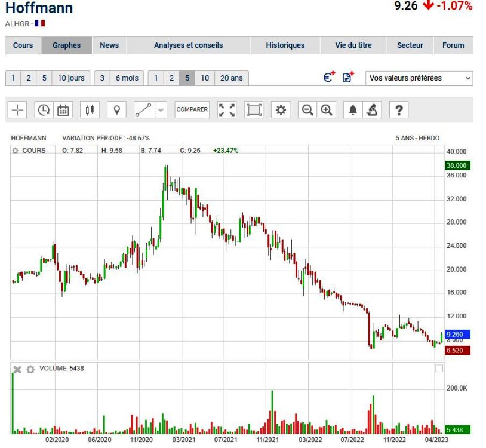Expand the drawing tools dropdown arrow
The width and height of the screenshot is (486, 448).
click(x=161, y=110)
